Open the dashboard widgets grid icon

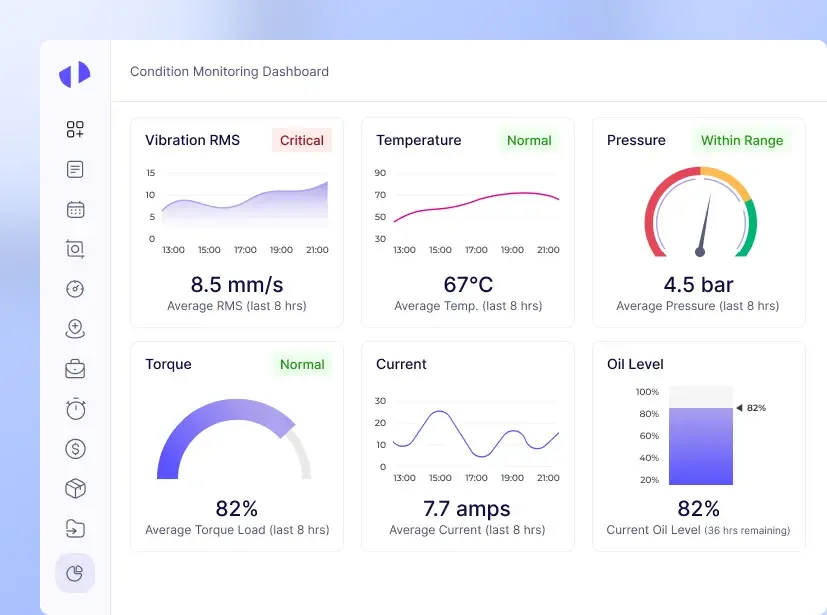(75, 129)
